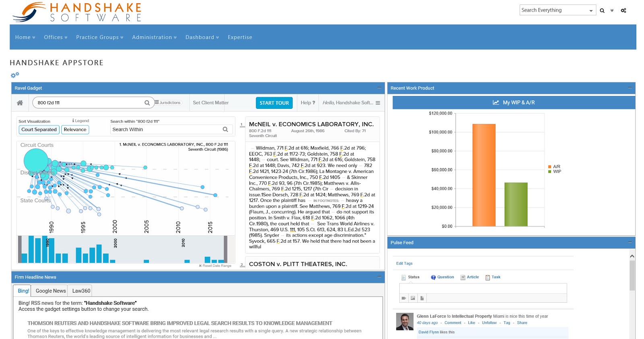The image size is (644, 339).
Task: Click the green WIP legend swatch
Action: (550, 172)
